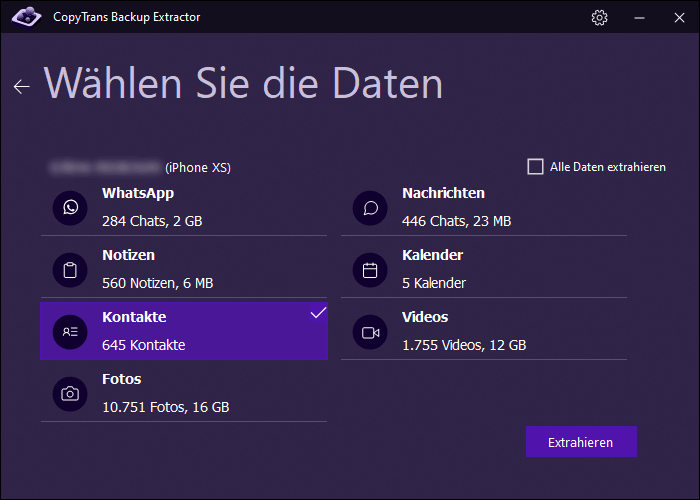700x500 pixels.
Task: Click the '446 Chats, 23 MB' text
Action: point(456,221)
